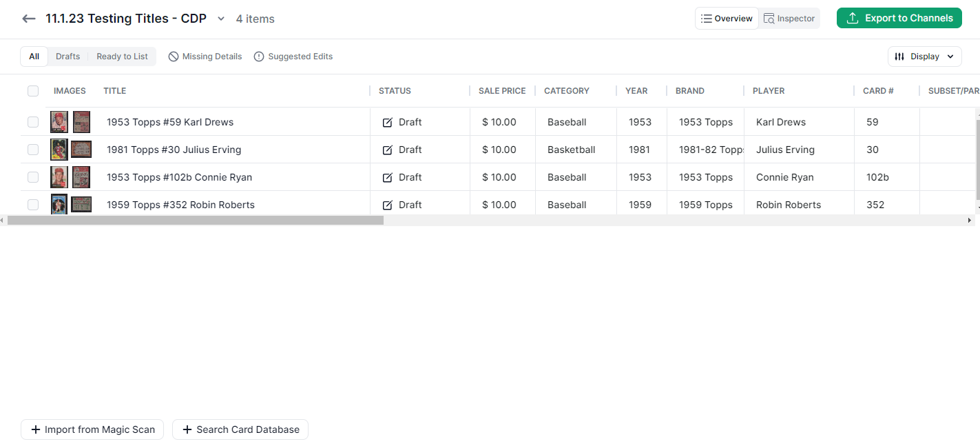Open Julius Erving back card thumbnail
The image size is (980, 446).
pyautogui.click(x=81, y=150)
